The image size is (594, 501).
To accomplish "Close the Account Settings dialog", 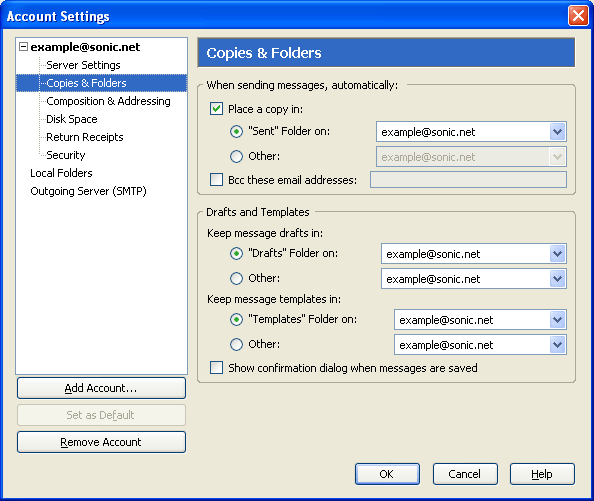I will 578,16.
